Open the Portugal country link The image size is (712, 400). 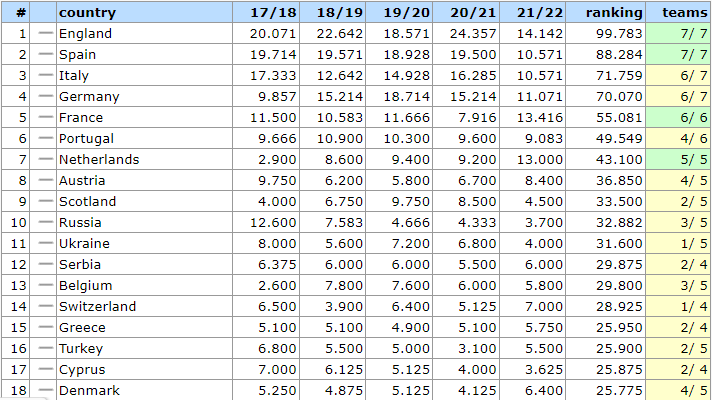(x=86, y=138)
